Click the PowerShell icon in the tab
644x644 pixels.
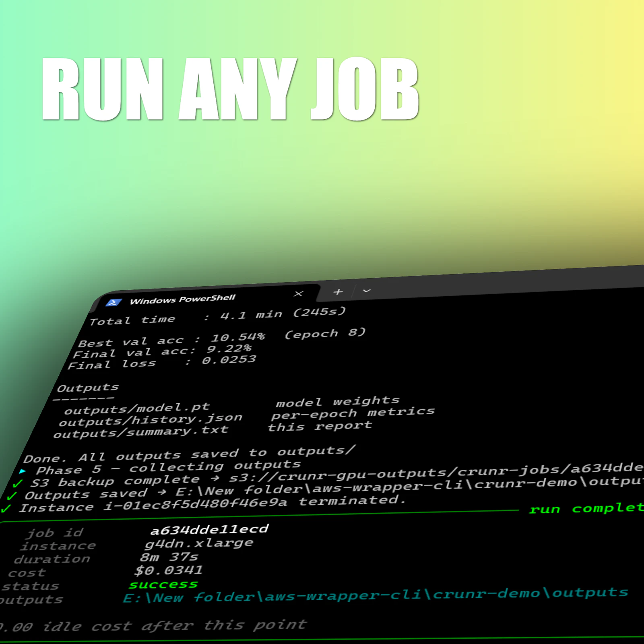click(x=114, y=302)
